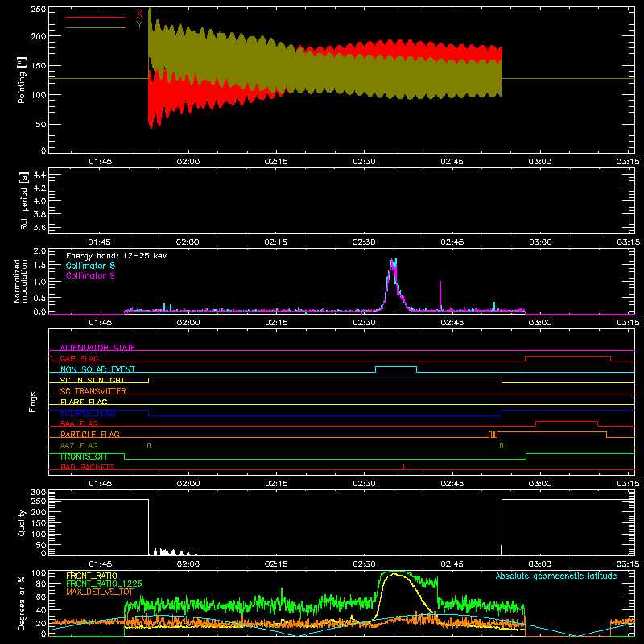Click the Collimator 8 legend entry
Screen dimensions: 644x644
[90, 266]
